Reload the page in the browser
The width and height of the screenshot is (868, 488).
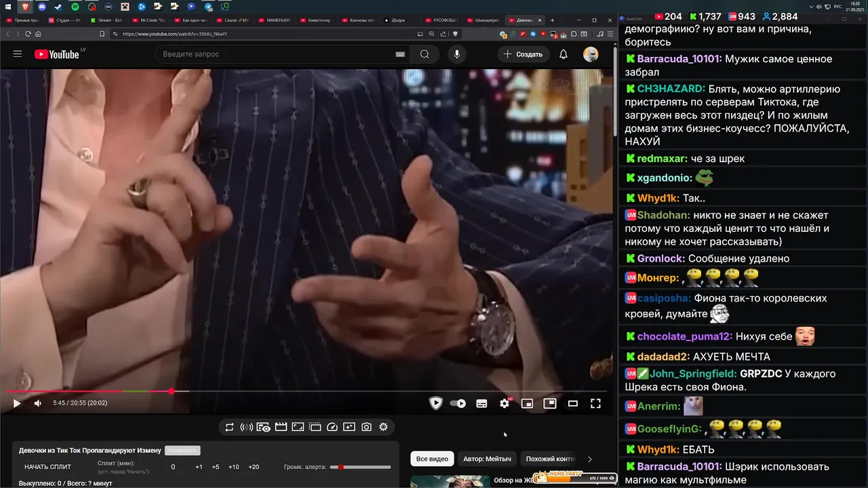[28, 34]
